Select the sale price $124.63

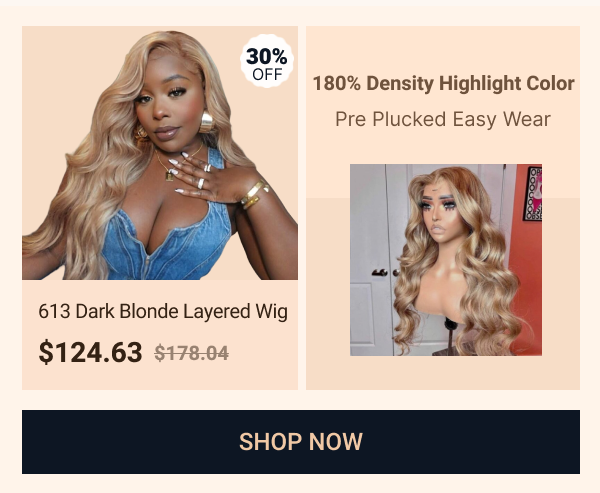pos(90,352)
